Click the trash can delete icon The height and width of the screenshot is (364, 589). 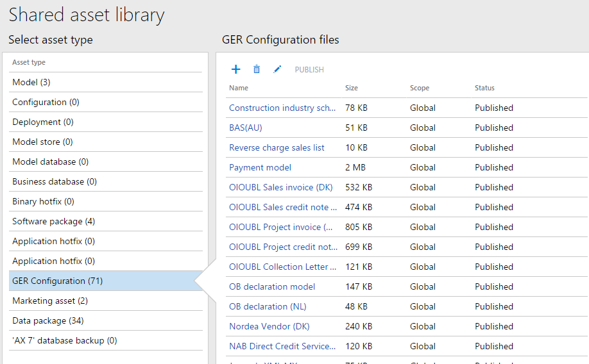pyautogui.click(x=257, y=69)
